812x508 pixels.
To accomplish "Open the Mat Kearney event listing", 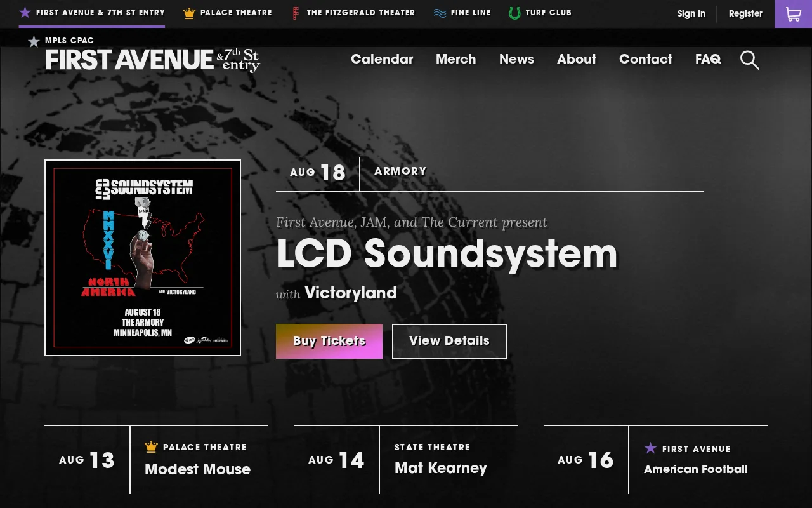I will (x=441, y=469).
